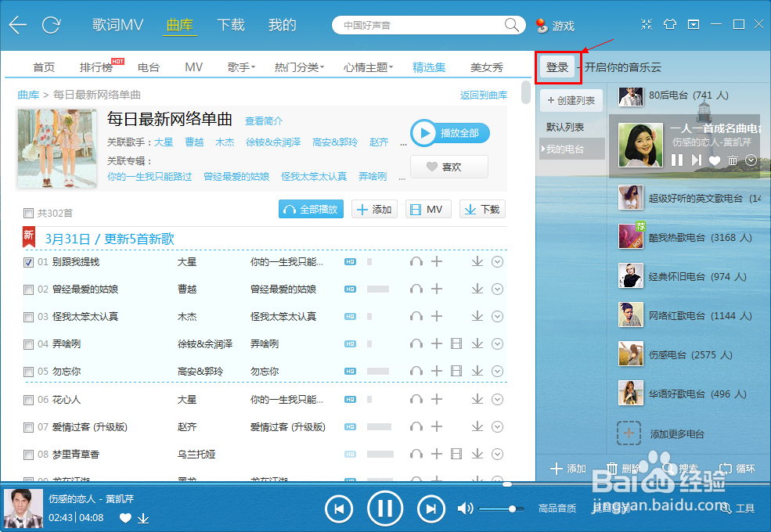Expand the 我的电台 list item
This screenshot has height=532, width=771.
[x=572, y=149]
